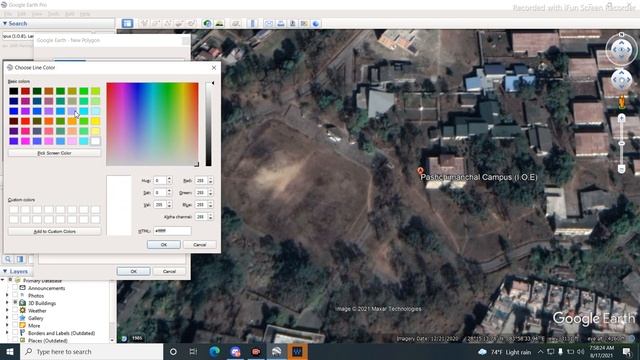Select the Add Image Overlay icon
Viewport: 640px width, 360px height.
[x=179, y=23]
